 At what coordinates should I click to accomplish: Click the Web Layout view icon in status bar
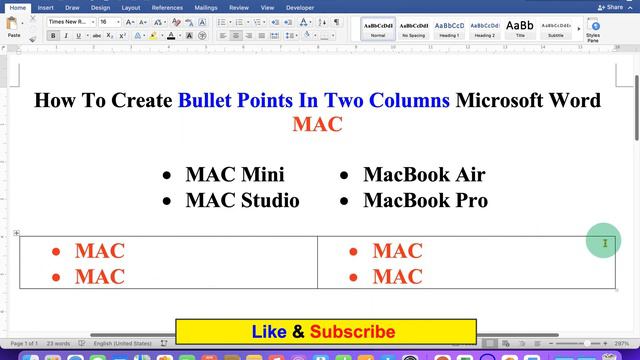pos(506,344)
